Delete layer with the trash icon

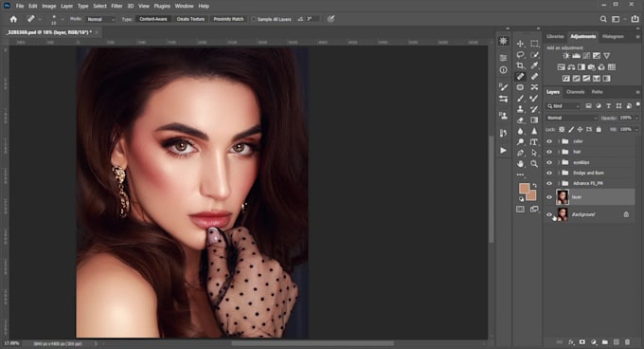point(627,342)
